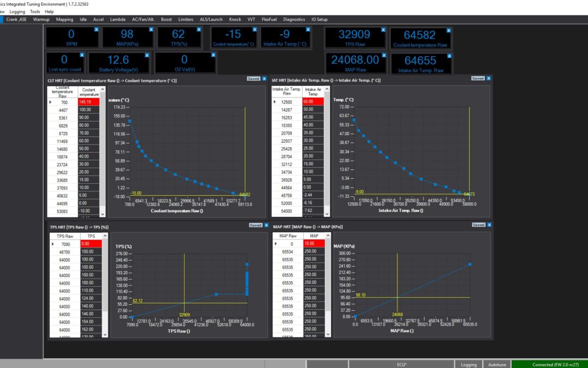588x368 pixels.
Task: Open the Diagnostics tab
Action: point(294,20)
